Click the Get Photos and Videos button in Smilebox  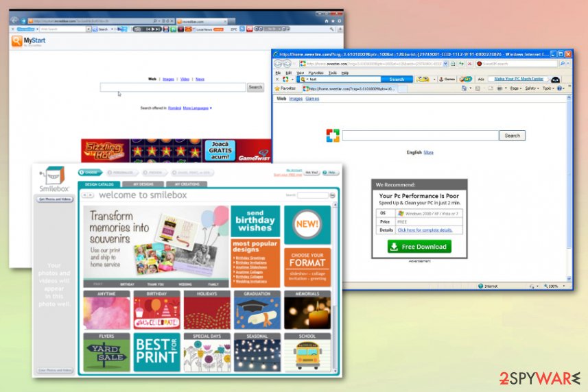tap(55, 199)
